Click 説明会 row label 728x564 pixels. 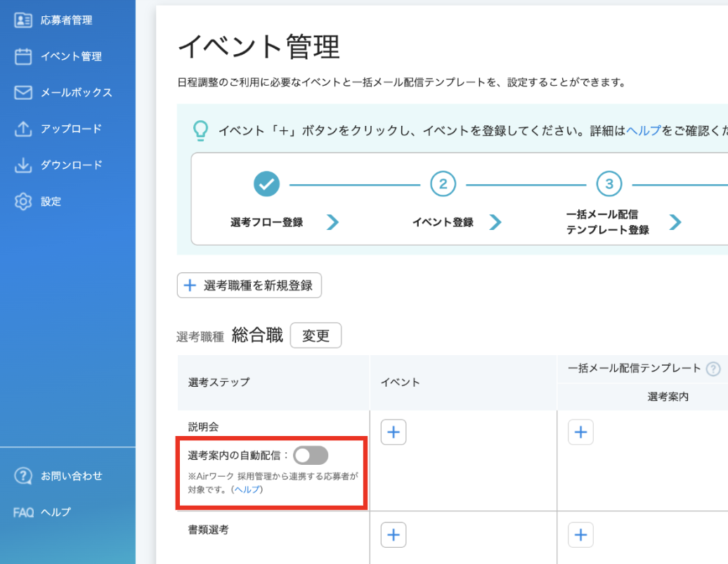click(x=203, y=427)
